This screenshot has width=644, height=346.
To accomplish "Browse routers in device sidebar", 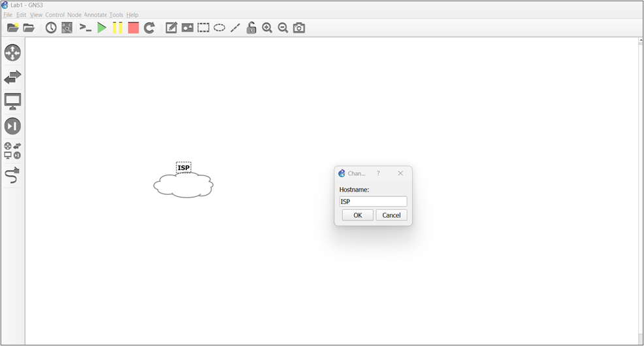I will point(12,53).
